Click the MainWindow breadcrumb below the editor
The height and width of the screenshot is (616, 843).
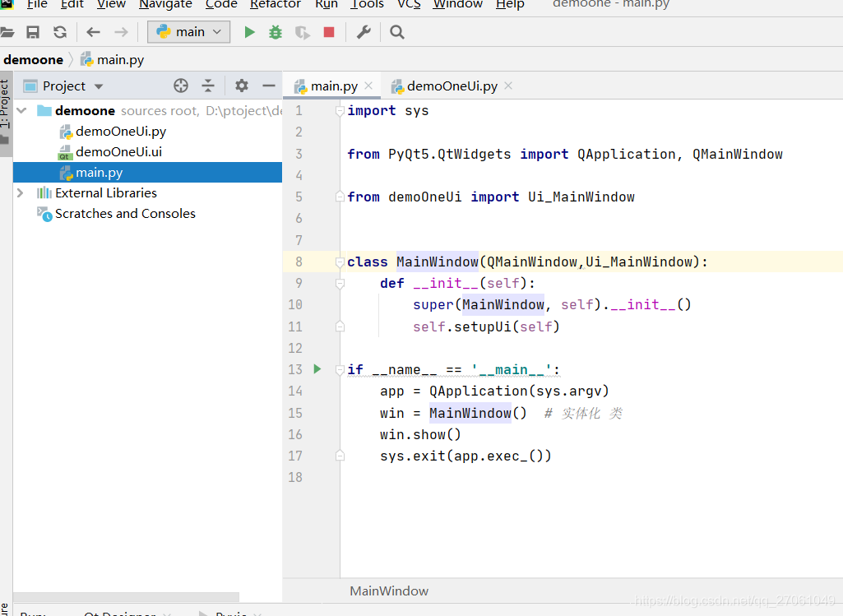[x=389, y=591]
